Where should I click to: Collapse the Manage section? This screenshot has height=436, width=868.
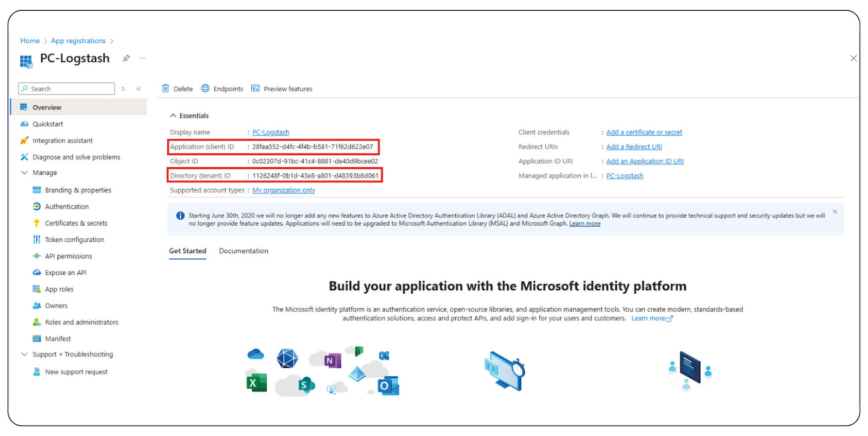[24, 173]
